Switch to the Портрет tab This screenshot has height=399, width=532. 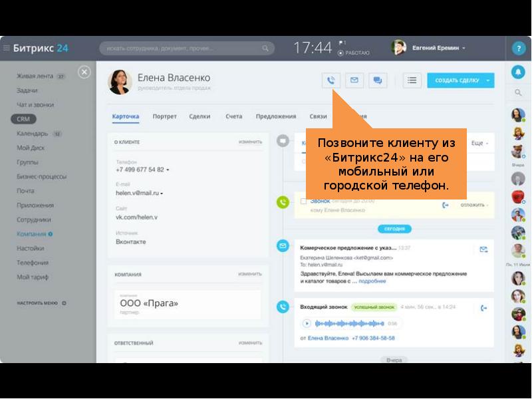tap(164, 116)
